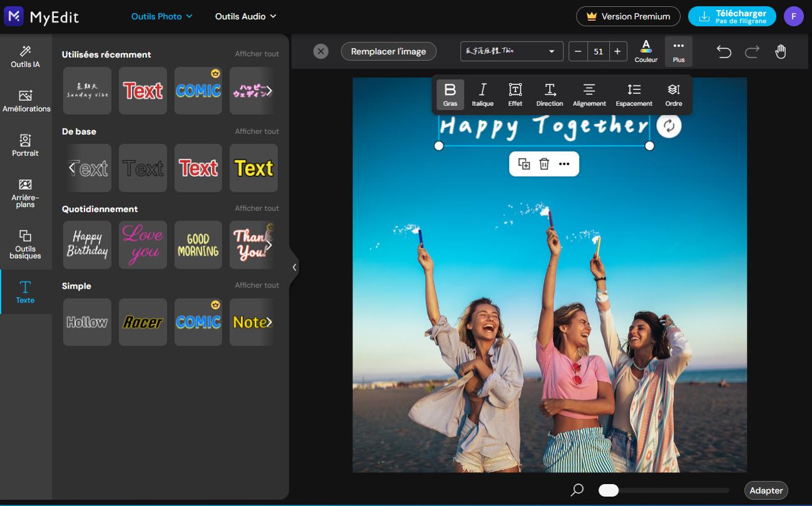Open the Direction text option
Image resolution: width=812 pixels, height=506 pixels.
pyautogui.click(x=550, y=94)
